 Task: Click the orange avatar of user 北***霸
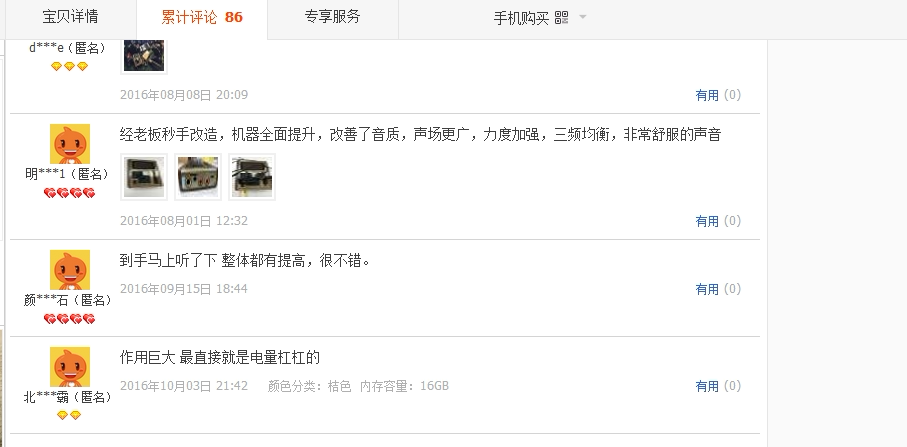click(x=69, y=367)
